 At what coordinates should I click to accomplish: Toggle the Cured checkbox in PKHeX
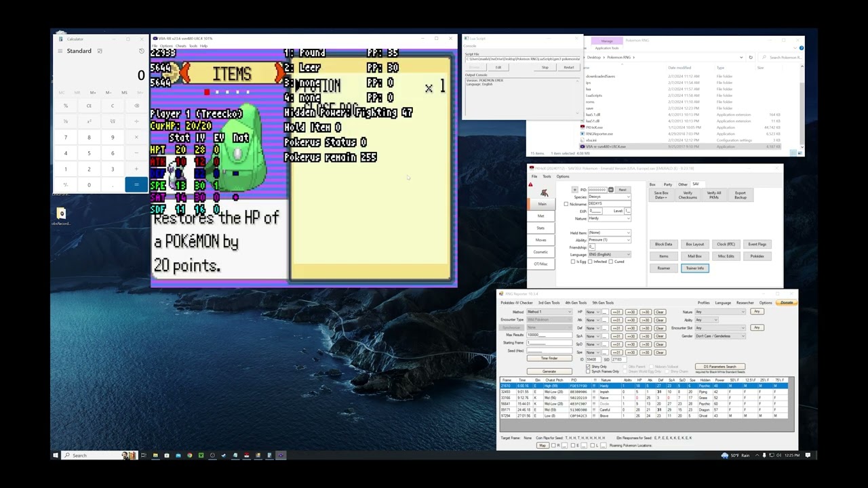[x=611, y=262]
